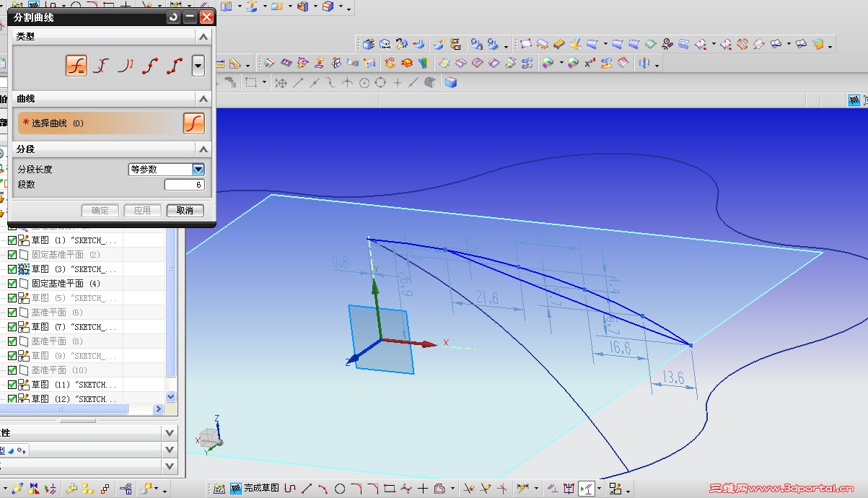Click the select curve icon button
This screenshot has width=868, height=498.
coord(193,123)
